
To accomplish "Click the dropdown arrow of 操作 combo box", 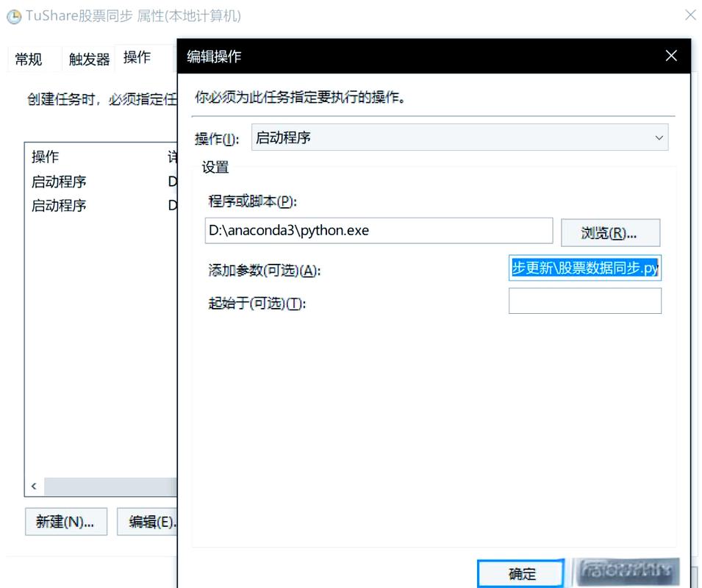I will point(659,138).
